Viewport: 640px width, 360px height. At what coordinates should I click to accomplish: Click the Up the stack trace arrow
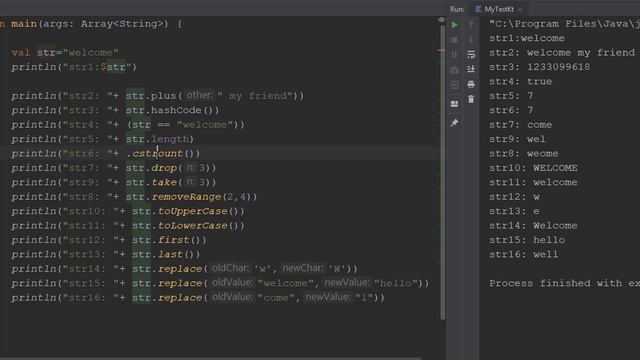point(471,24)
